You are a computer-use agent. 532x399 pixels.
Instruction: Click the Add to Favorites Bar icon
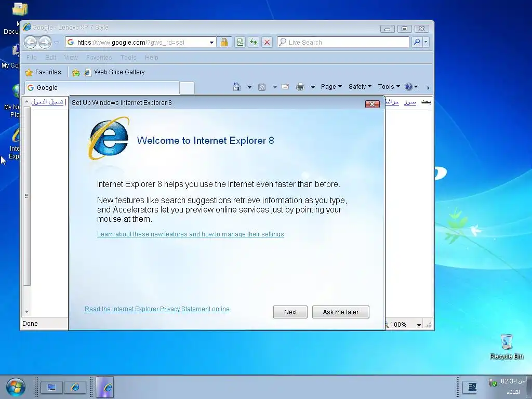coord(76,72)
